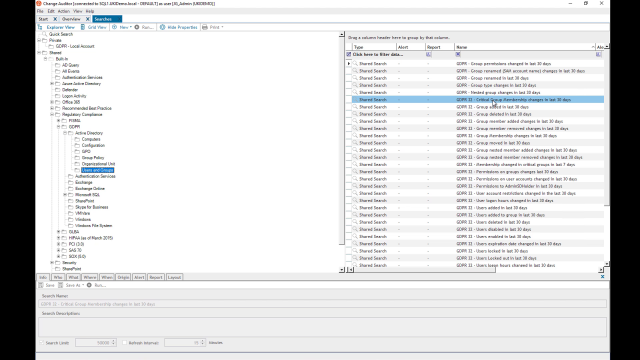Switch to Explorer View

click(x=57, y=27)
